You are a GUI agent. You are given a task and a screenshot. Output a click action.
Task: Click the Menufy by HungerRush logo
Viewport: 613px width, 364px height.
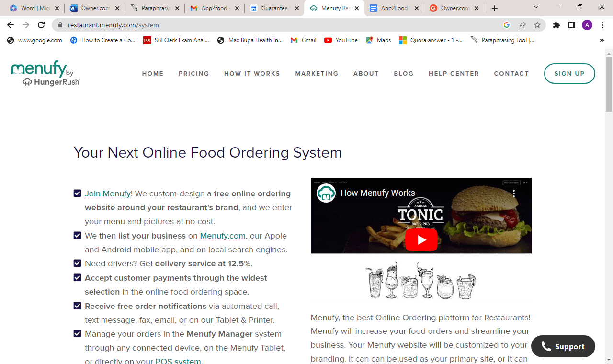coord(45,73)
